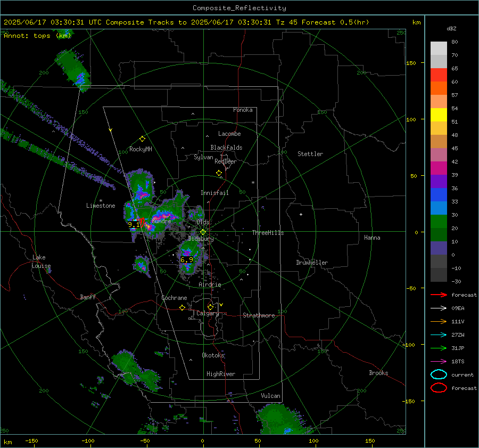Click the cyan current ellipse legend icon
The image size is (479, 448).
coord(439,374)
